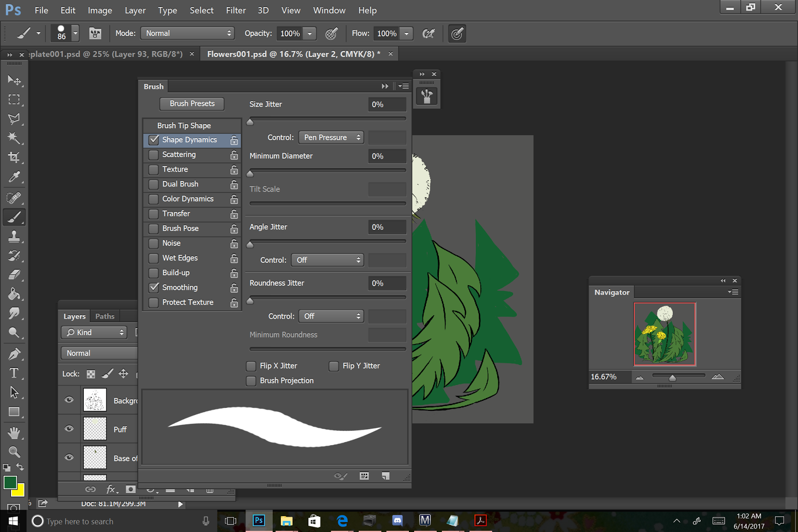This screenshot has height=532, width=798.
Task: Enable the Scattering checkbox
Action: [x=154, y=155]
